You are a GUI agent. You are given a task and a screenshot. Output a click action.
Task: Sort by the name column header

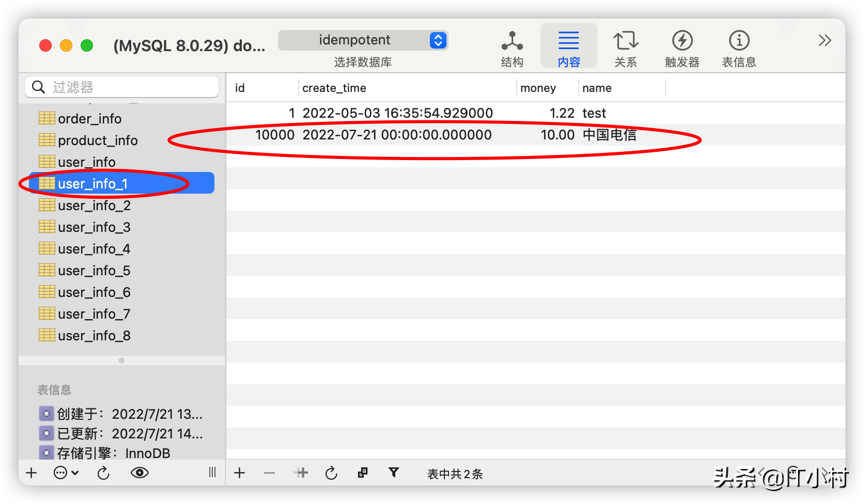622,88
